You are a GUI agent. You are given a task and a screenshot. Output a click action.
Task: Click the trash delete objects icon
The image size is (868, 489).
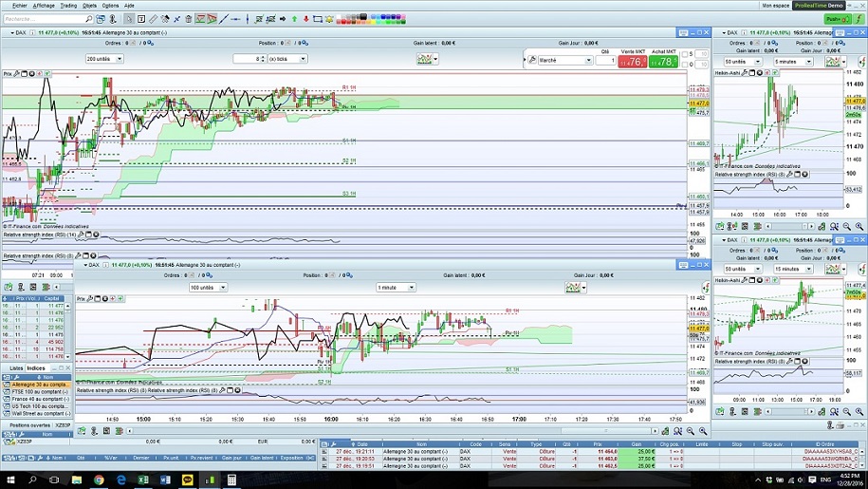188,18
